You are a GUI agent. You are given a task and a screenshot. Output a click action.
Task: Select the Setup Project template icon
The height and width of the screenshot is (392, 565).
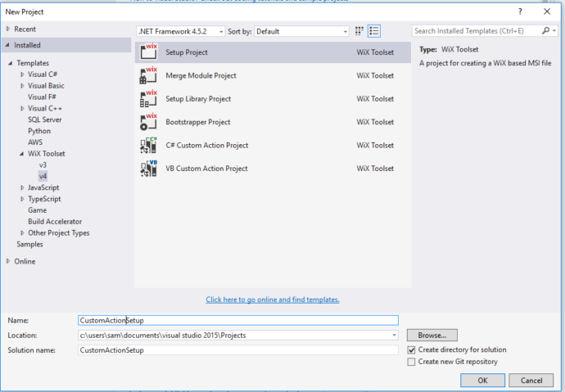[x=149, y=52]
